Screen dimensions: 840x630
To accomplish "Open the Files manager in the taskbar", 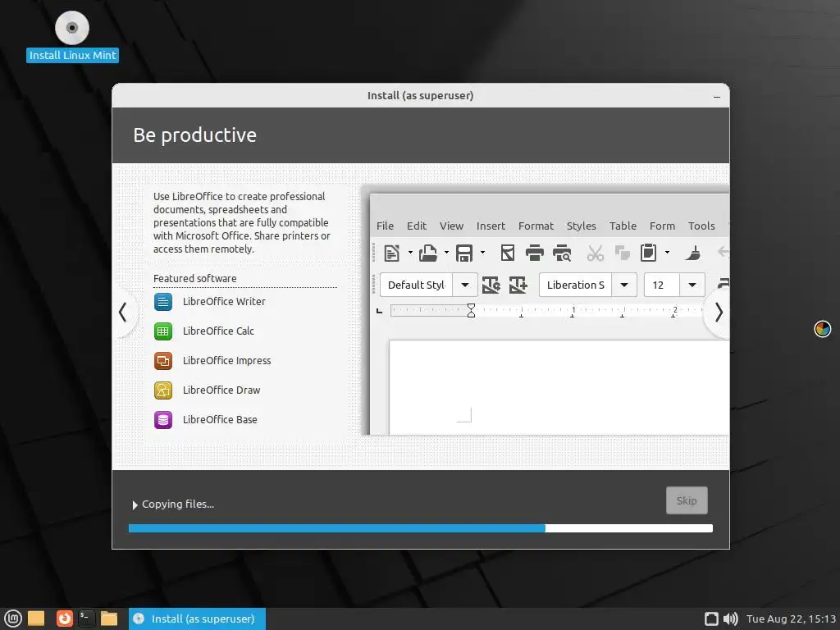I will pyautogui.click(x=109, y=619).
